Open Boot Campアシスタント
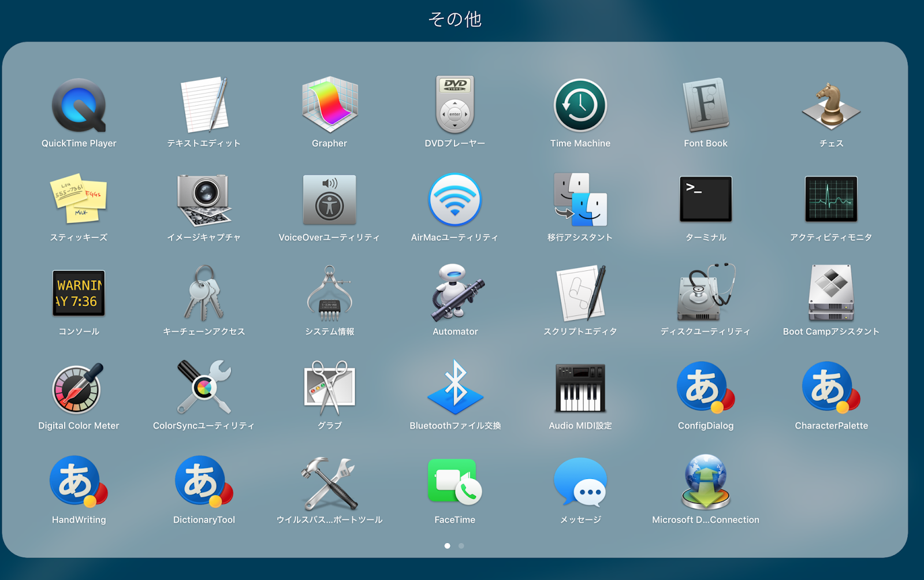924x580 pixels. click(x=831, y=293)
